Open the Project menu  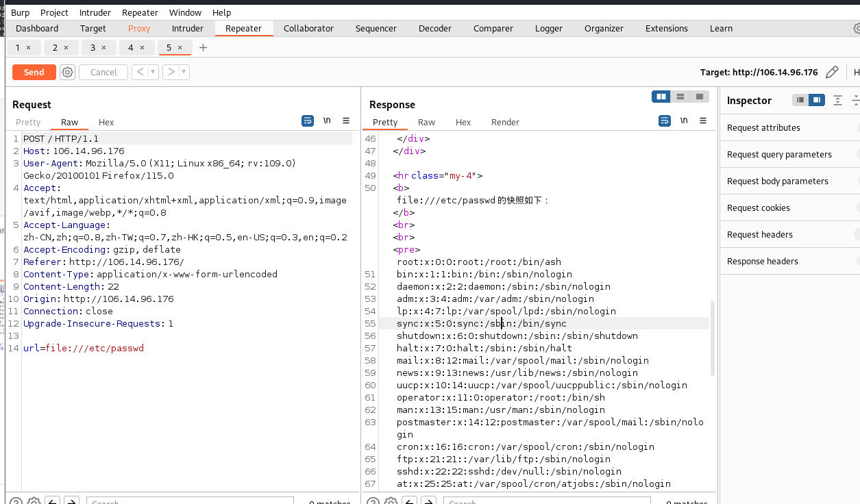point(54,12)
